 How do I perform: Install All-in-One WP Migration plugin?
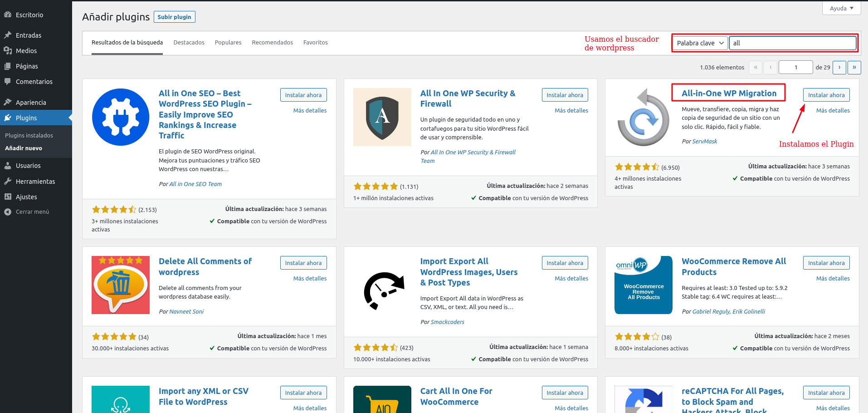tap(826, 95)
